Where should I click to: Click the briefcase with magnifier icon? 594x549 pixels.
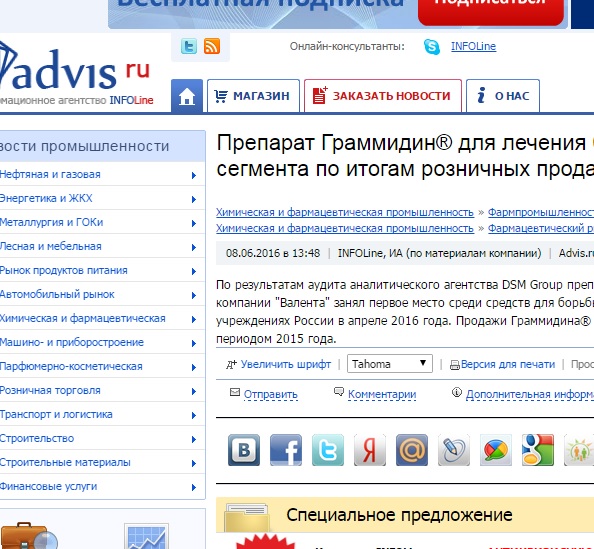point(29,536)
